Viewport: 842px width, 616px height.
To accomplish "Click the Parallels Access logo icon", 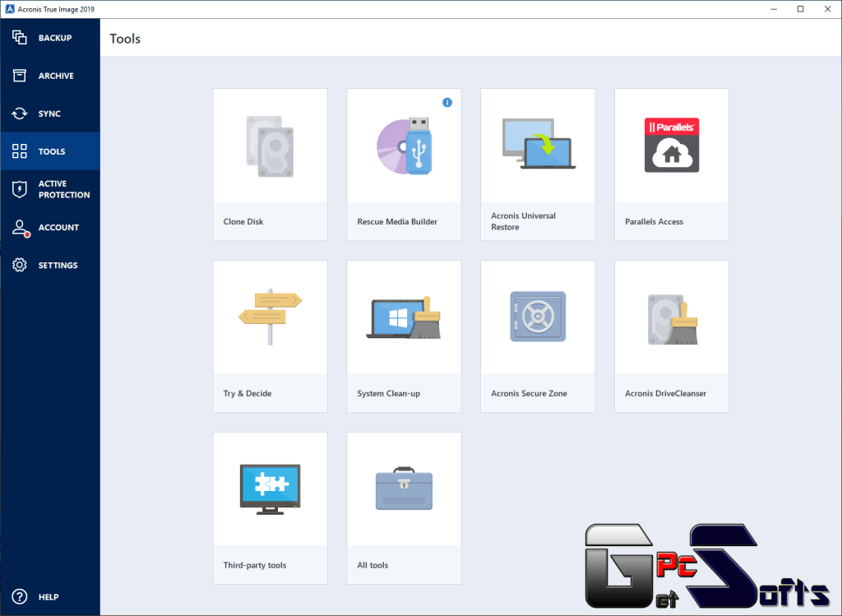I will (x=672, y=145).
